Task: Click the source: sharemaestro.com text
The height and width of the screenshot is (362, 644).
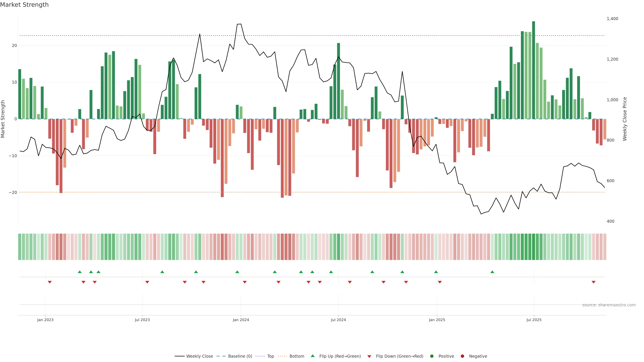Action: point(609,305)
